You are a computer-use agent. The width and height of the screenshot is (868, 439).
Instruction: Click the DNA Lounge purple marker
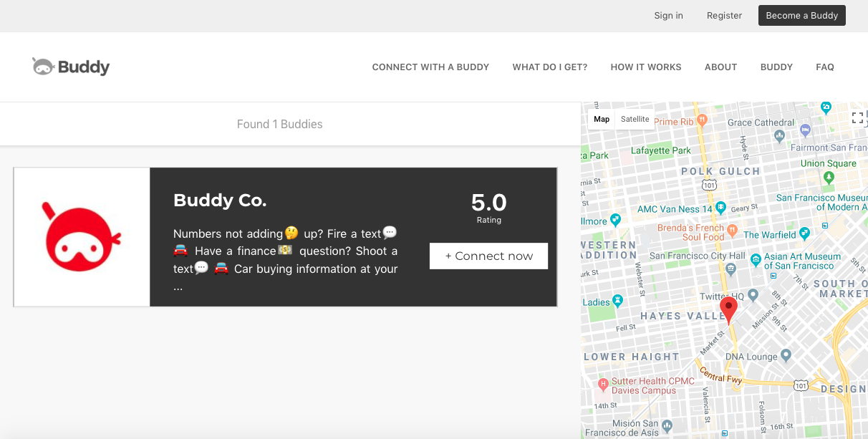786,355
